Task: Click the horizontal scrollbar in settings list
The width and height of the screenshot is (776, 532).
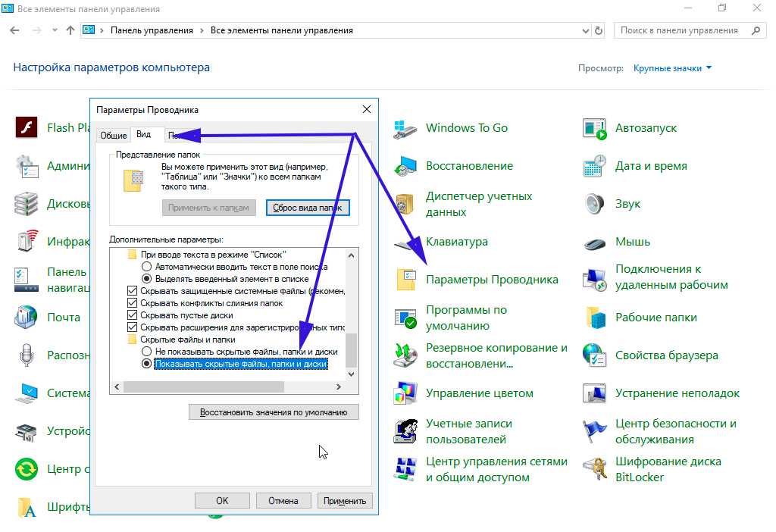Action: pyautogui.click(x=203, y=387)
